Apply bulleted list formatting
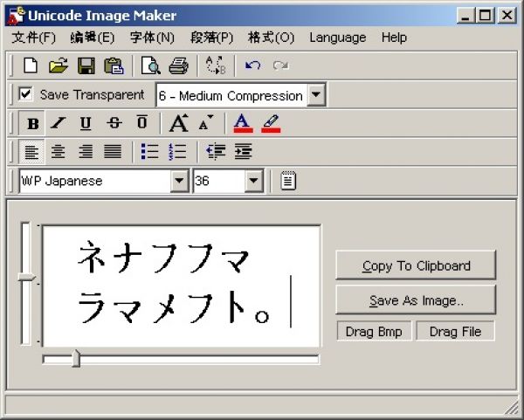The height and width of the screenshot is (420, 524). (150, 152)
